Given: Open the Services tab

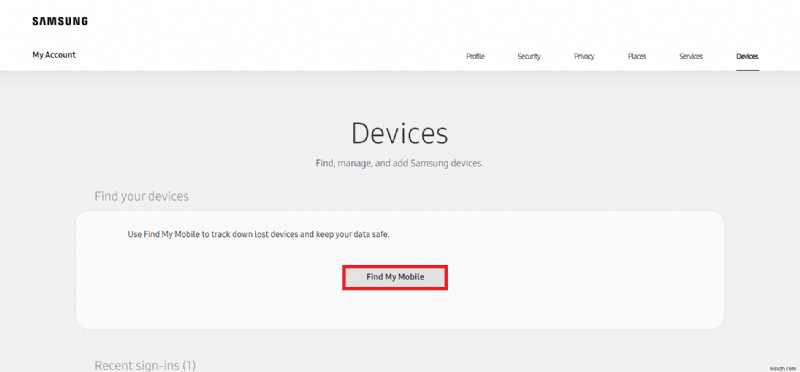Looking at the screenshot, I should click(x=691, y=57).
